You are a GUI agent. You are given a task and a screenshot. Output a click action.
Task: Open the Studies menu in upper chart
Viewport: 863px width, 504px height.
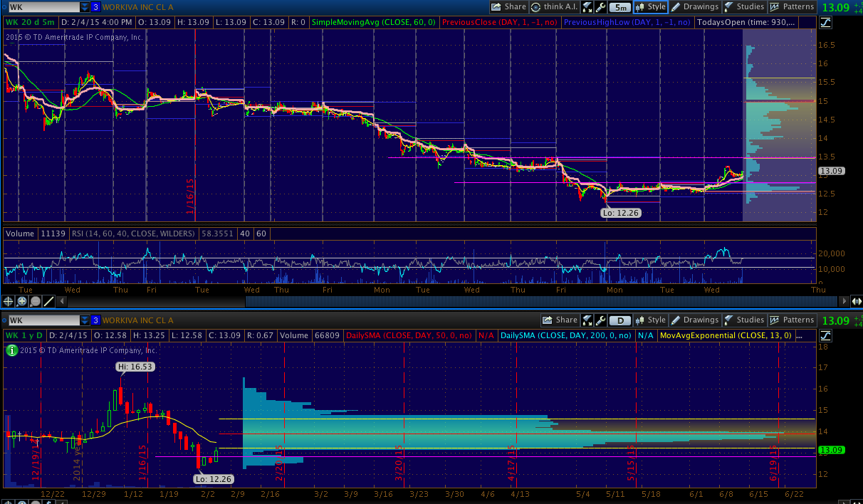[743, 7]
